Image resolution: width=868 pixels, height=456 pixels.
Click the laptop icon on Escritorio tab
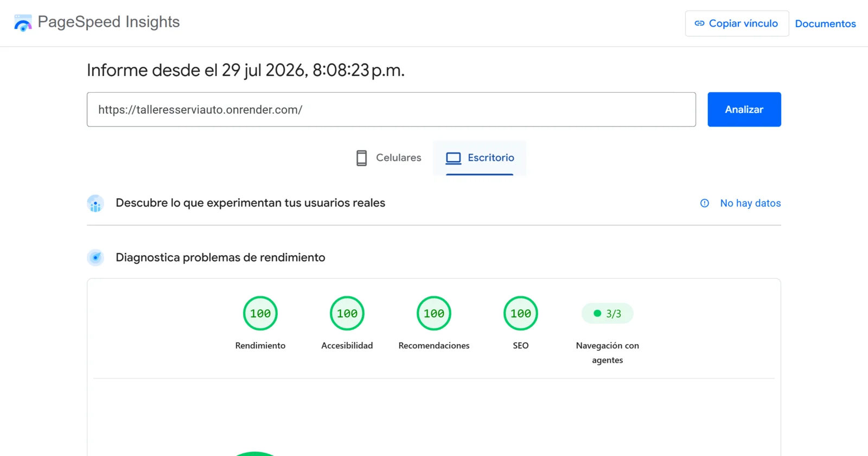[454, 158]
